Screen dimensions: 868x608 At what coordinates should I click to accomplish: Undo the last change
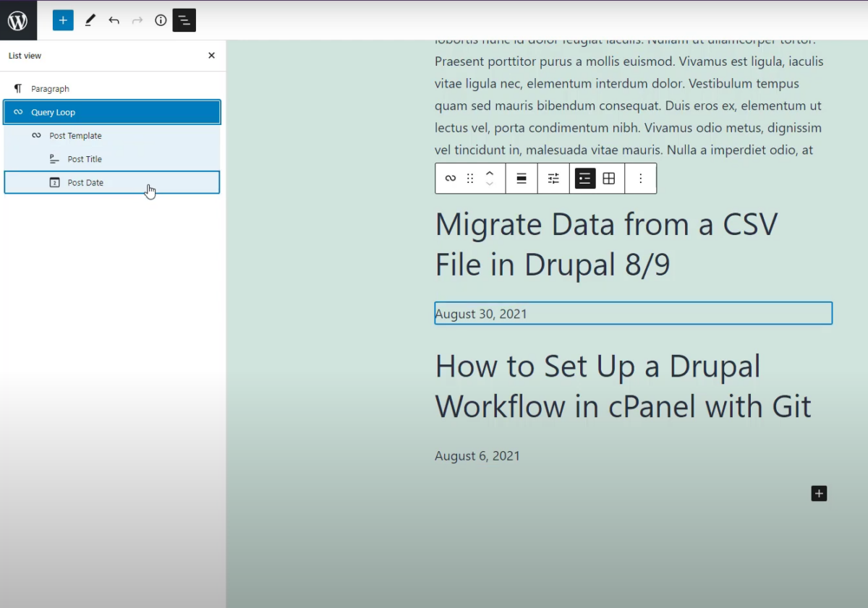point(114,20)
